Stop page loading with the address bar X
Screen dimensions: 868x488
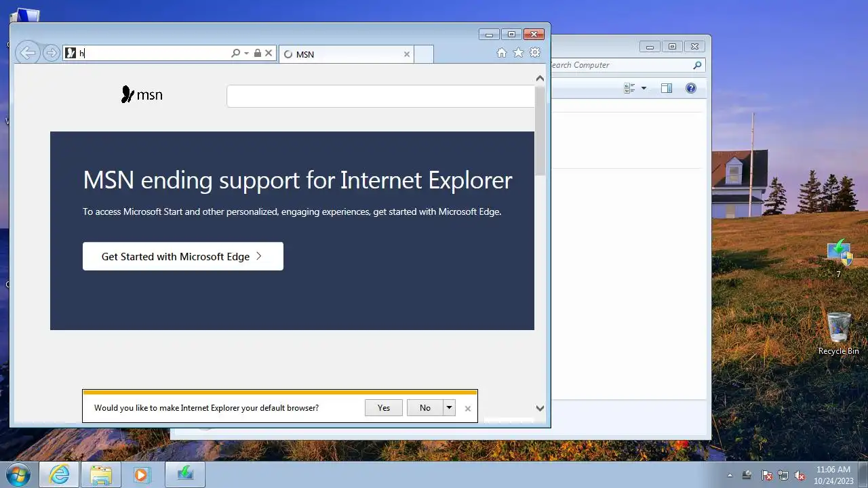pos(269,53)
